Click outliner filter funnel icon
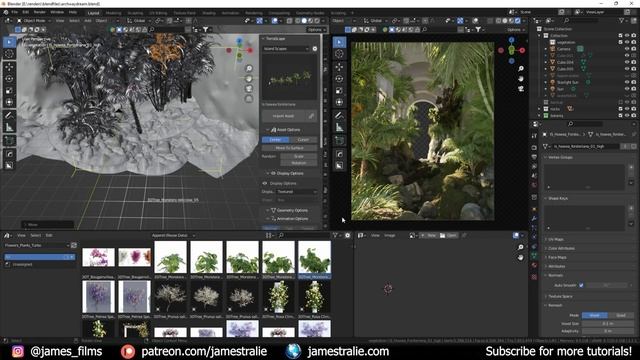The width and height of the screenshot is (640, 360). 622,20
